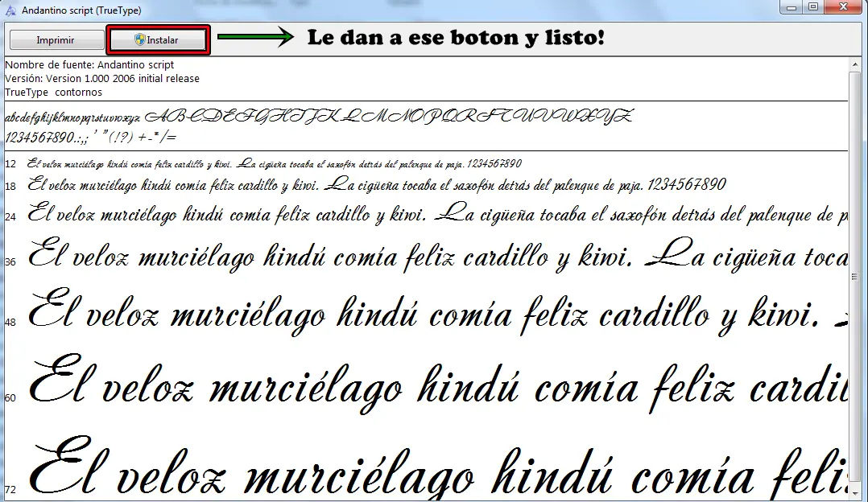Viewport: 868px width, 502px height.
Task: Click the '1234567890' digits and symbols sample line
Action: tap(90, 137)
